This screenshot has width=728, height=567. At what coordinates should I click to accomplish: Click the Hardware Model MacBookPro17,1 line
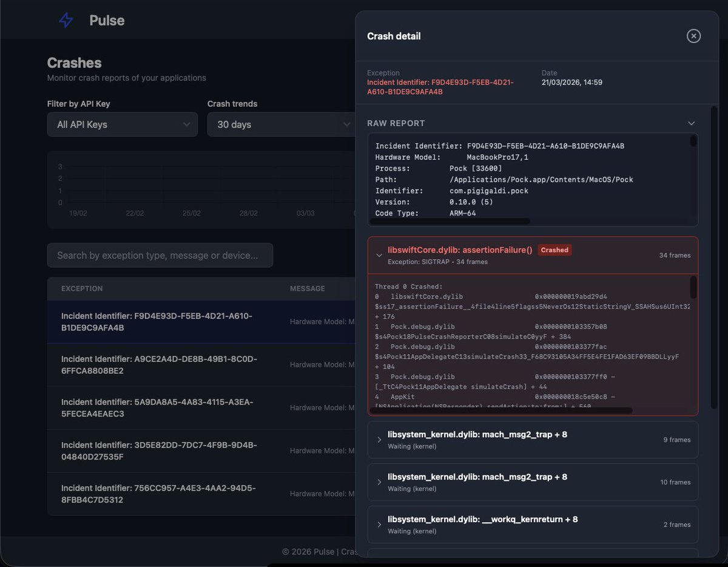(452, 157)
